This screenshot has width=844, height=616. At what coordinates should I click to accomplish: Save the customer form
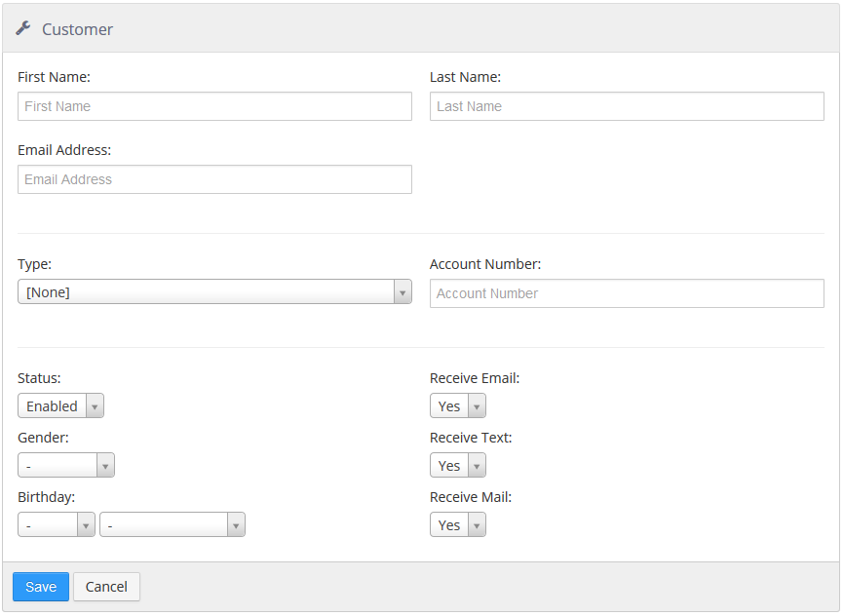click(x=41, y=587)
